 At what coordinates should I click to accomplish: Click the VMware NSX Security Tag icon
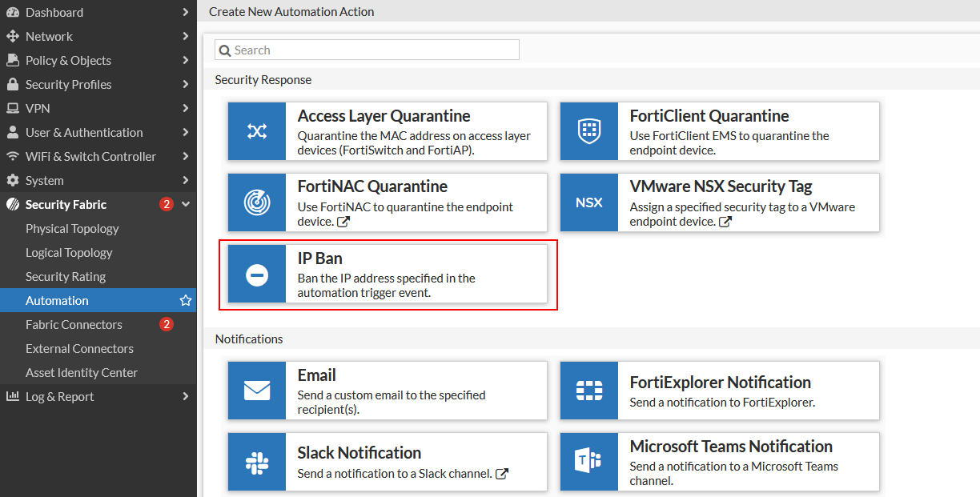(x=588, y=202)
